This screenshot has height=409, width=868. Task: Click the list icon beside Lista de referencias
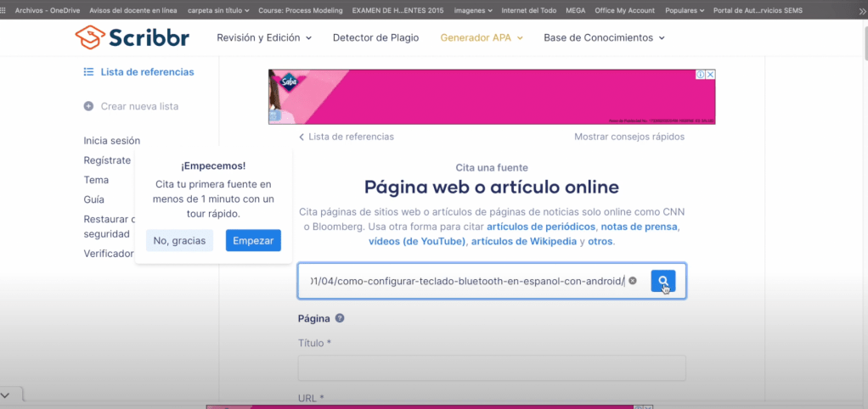(x=88, y=72)
